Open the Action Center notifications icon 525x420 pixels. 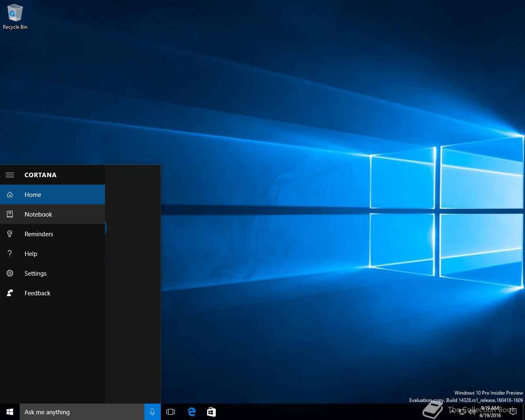513,412
